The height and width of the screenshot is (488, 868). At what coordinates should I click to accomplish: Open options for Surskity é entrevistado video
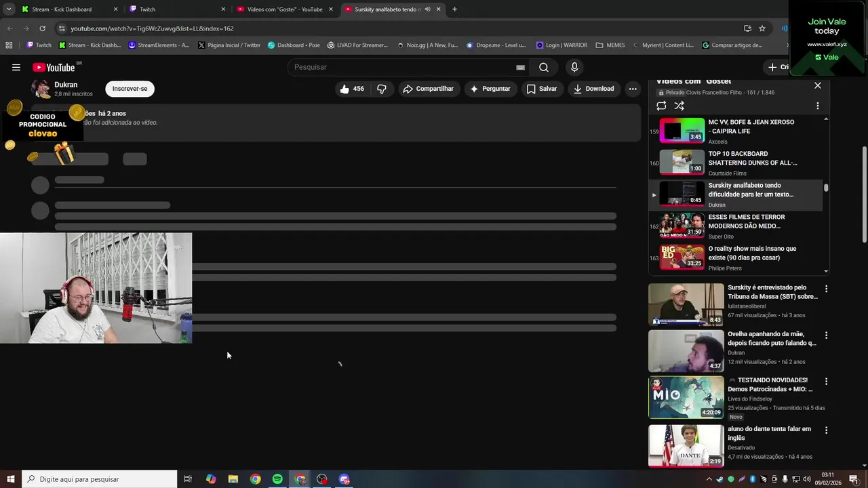[x=826, y=289]
